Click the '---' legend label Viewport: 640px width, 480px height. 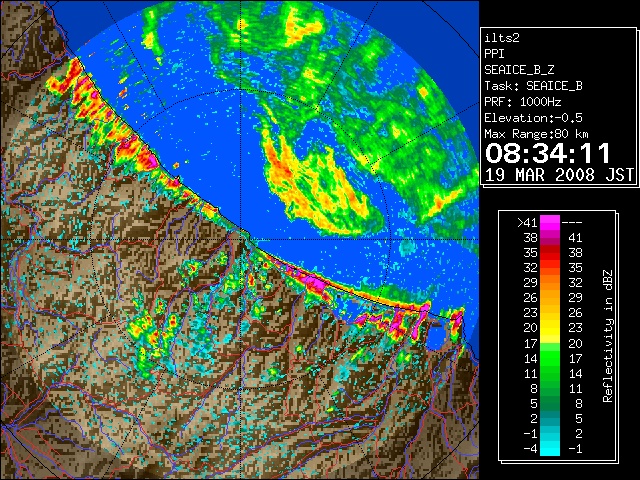(572, 223)
